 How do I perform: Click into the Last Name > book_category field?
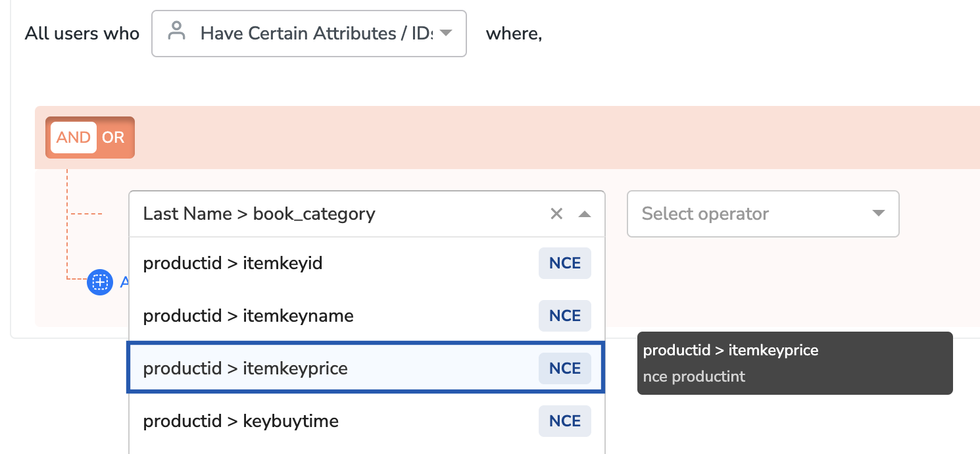click(x=329, y=214)
